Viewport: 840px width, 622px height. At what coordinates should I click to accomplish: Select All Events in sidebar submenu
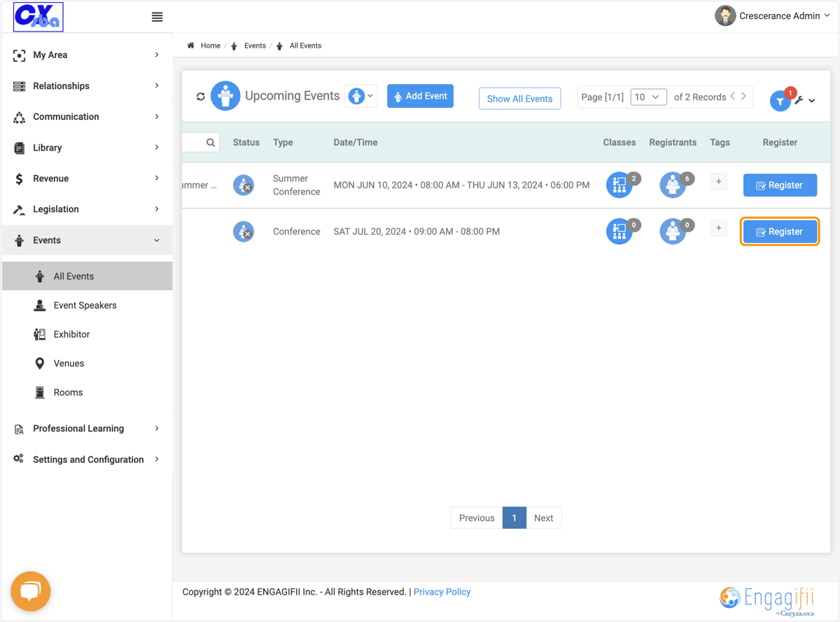click(87, 276)
